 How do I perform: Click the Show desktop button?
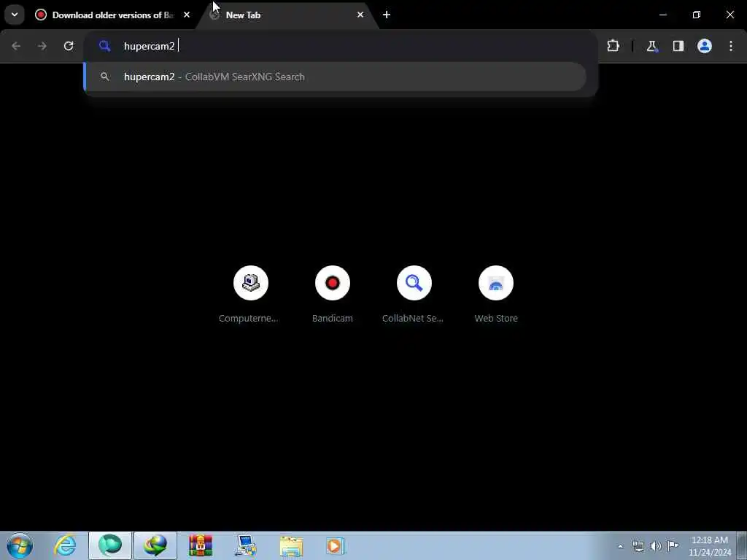(x=742, y=545)
